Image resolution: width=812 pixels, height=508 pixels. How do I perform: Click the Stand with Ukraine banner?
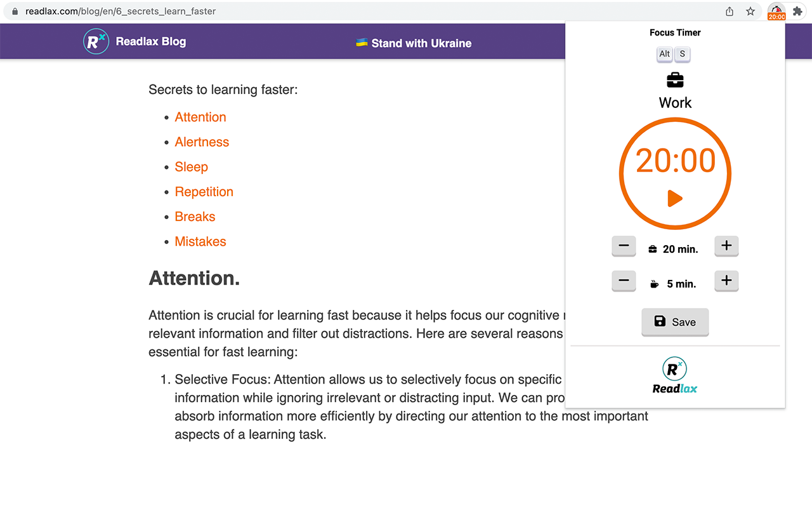(x=414, y=43)
